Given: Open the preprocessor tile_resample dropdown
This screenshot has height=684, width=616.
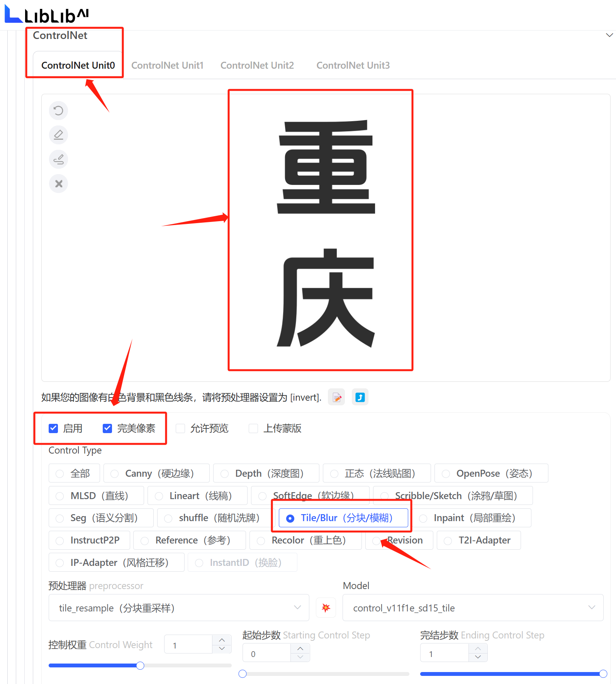Looking at the screenshot, I should pyautogui.click(x=179, y=608).
